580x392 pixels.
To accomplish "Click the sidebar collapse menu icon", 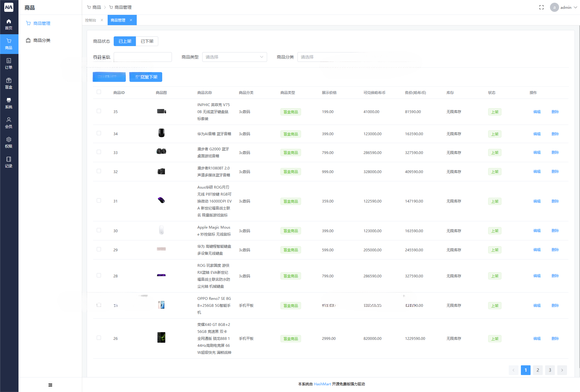I will pyautogui.click(x=50, y=385).
